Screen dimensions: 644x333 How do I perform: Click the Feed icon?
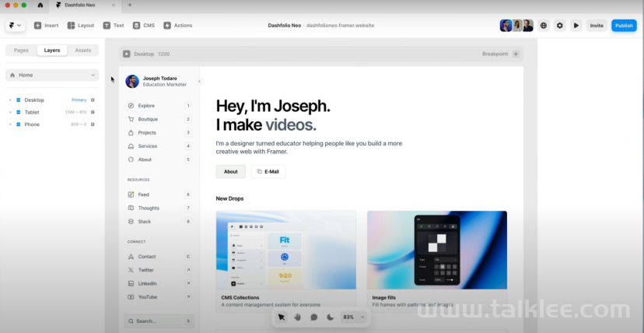[131, 195]
